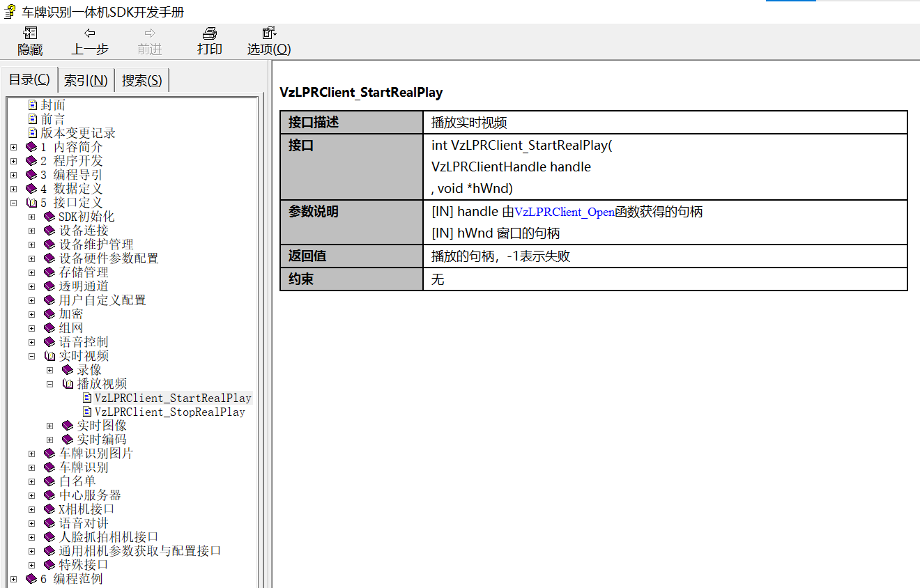Select the 用户自定义配置 tree item

(x=102, y=300)
